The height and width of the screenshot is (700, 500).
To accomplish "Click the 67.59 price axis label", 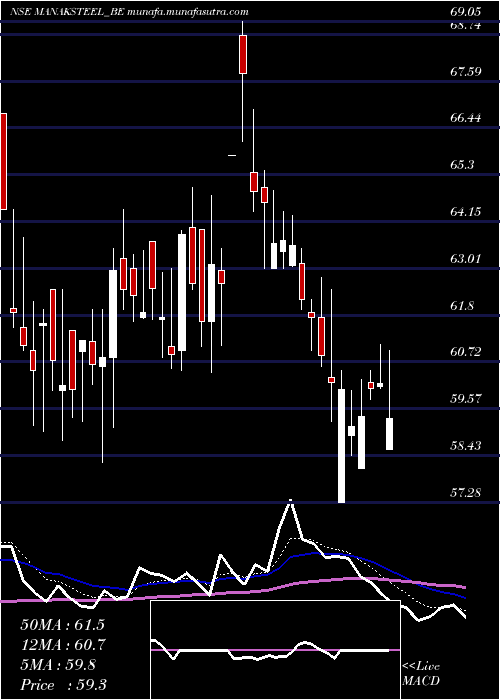I will (465, 71).
